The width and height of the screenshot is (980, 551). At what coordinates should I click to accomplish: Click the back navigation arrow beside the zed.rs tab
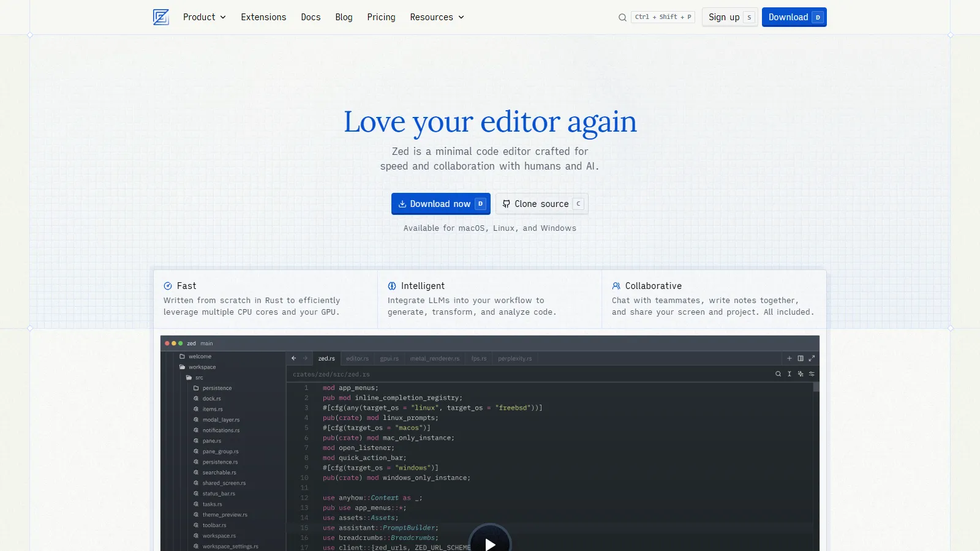pos(293,358)
